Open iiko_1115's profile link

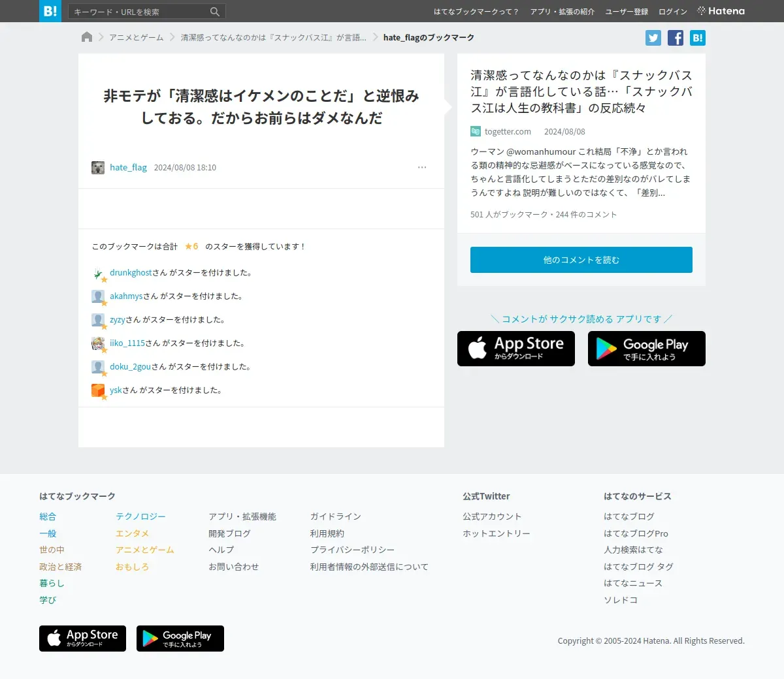[127, 343]
